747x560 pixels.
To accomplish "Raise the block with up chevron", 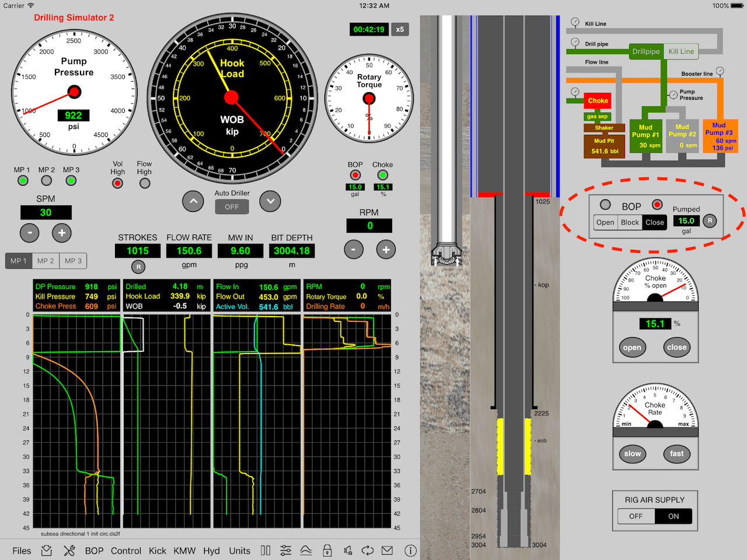I will (193, 201).
